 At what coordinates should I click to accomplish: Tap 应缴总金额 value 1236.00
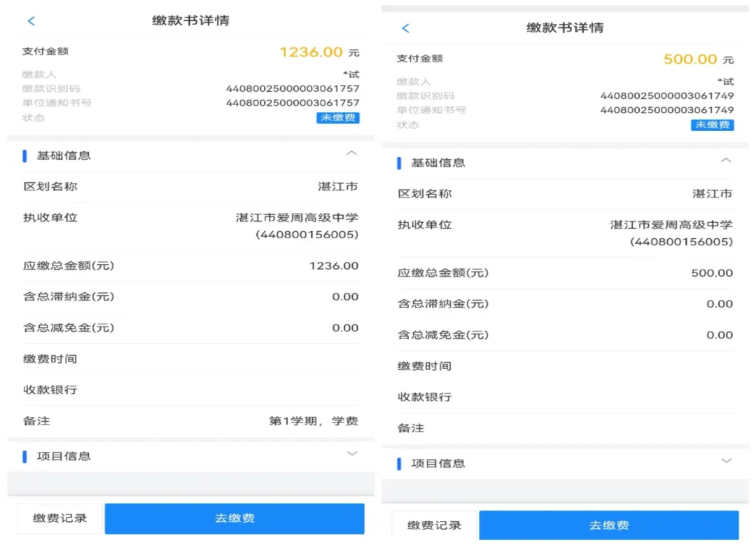(x=334, y=265)
